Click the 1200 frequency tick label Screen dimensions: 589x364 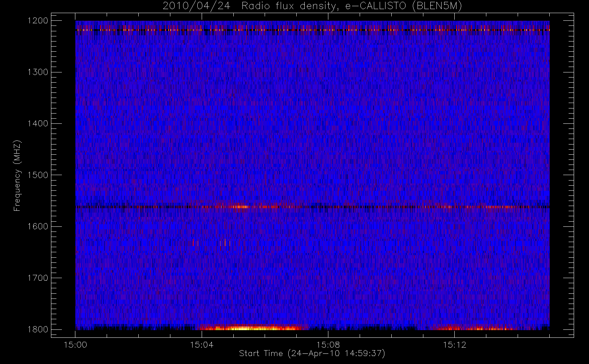pyautogui.click(x=38, y=21)
